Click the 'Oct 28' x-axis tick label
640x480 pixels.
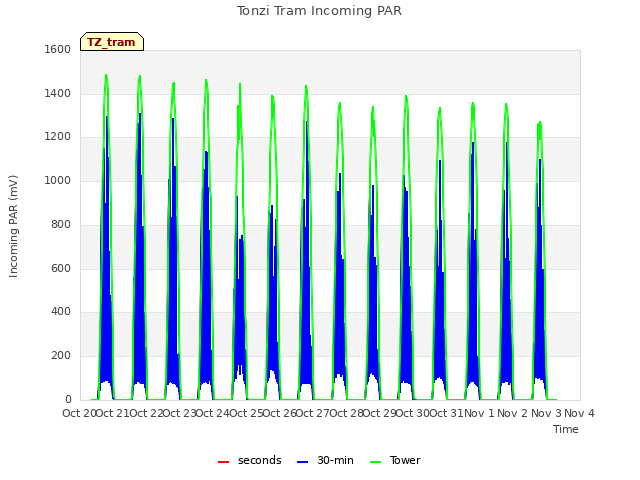[x=346, y=413]
